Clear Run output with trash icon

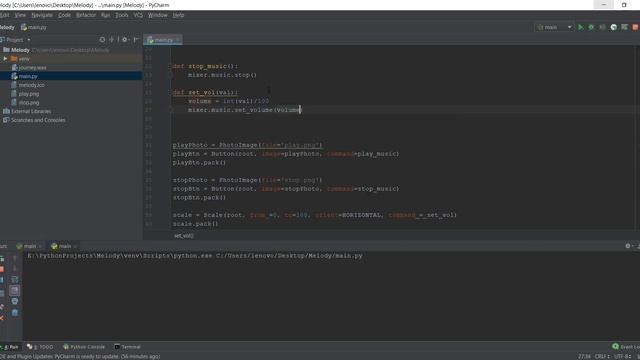coord(15,312)
